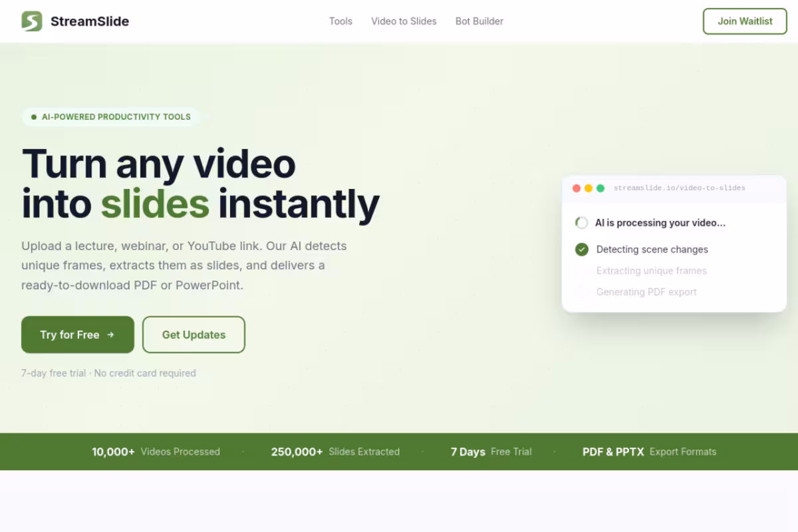
Task: Open the StreamSlide brand name link
Action: point(90,21)
